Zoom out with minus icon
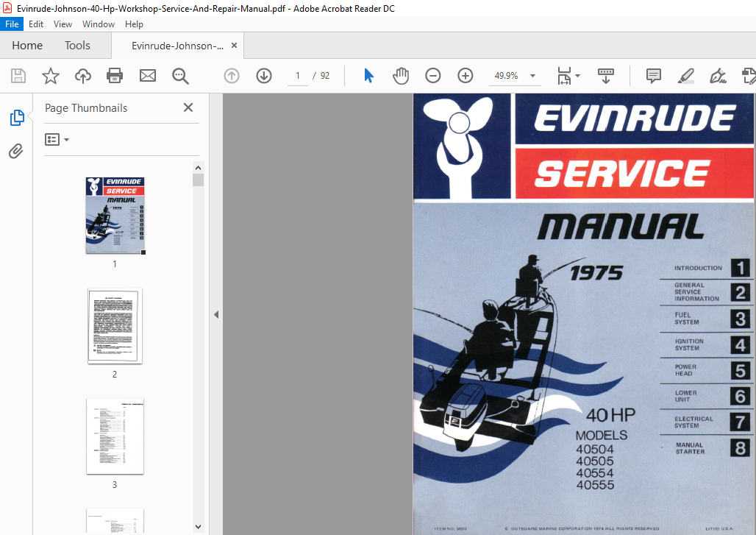 pyautogui.click(x=433, y=76)
